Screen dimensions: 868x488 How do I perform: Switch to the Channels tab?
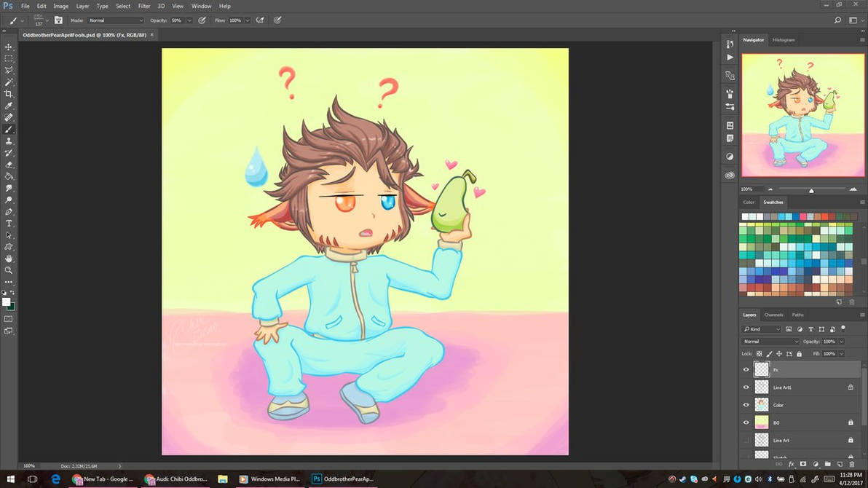coord(773,315)
